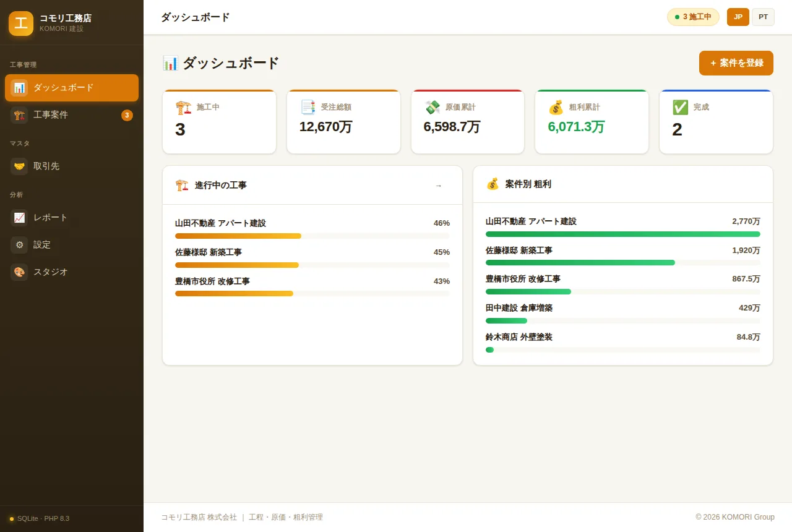Click the 3 施工中 status pill

tap(693, 17)
